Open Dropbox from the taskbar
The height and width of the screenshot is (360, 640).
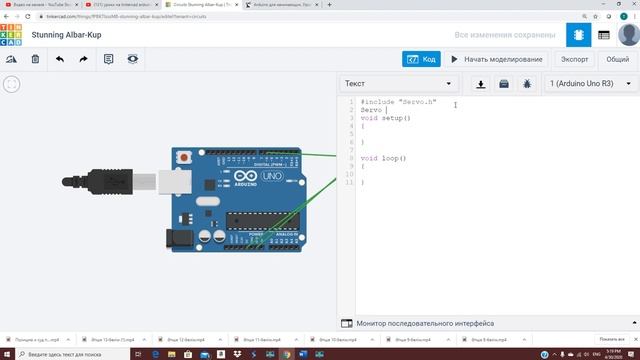point(237,354)
